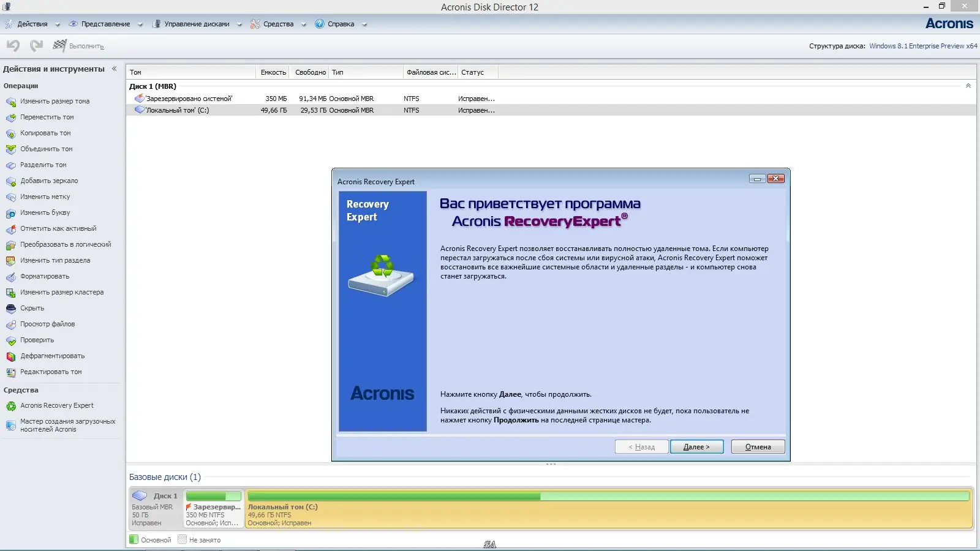Open the Средства menu
Screen dimensions: 980x551
click(x=278, y=24)
